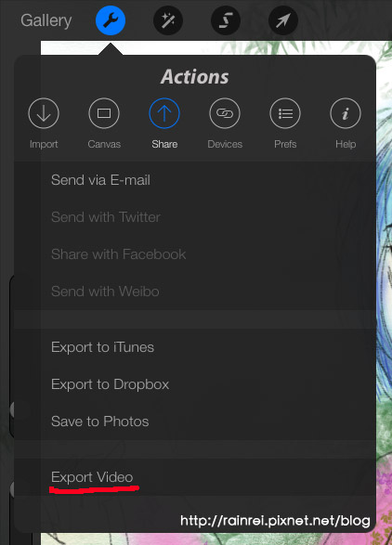Tap Export Video option
Viewport: 392px width, 545px height.
pos(195,477)
